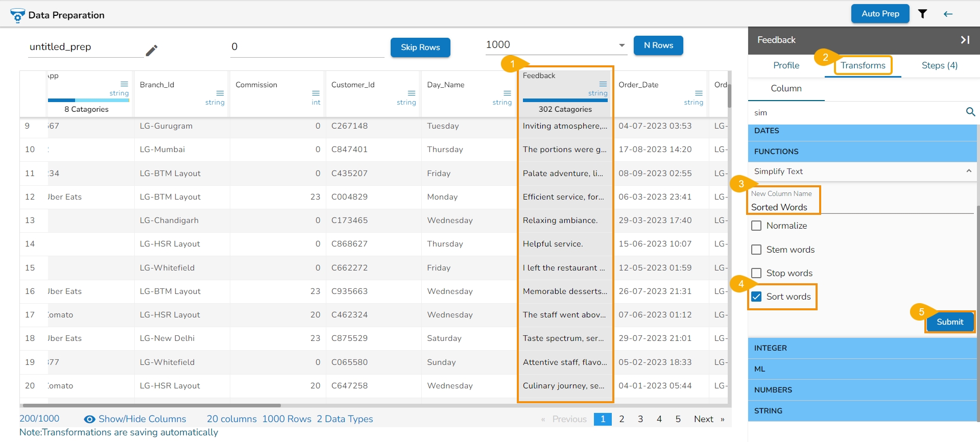Viewport: 980px width, 442px height.
Task: Collapse the Feedback side panel
Action: 965,40
